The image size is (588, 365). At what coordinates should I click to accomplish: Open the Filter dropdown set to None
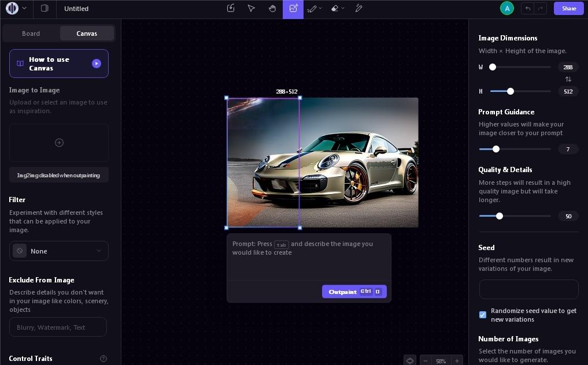tap(59, 251)
